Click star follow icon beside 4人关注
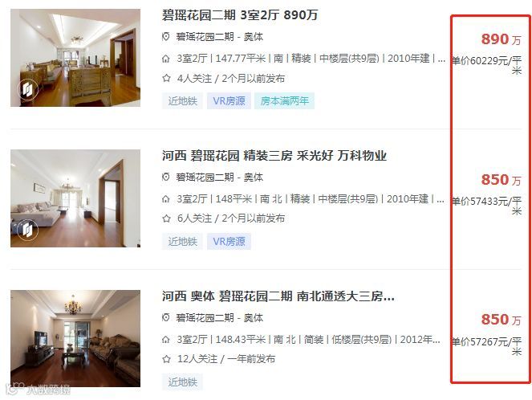Screen dimensions: 532x400 coord(166,79)
